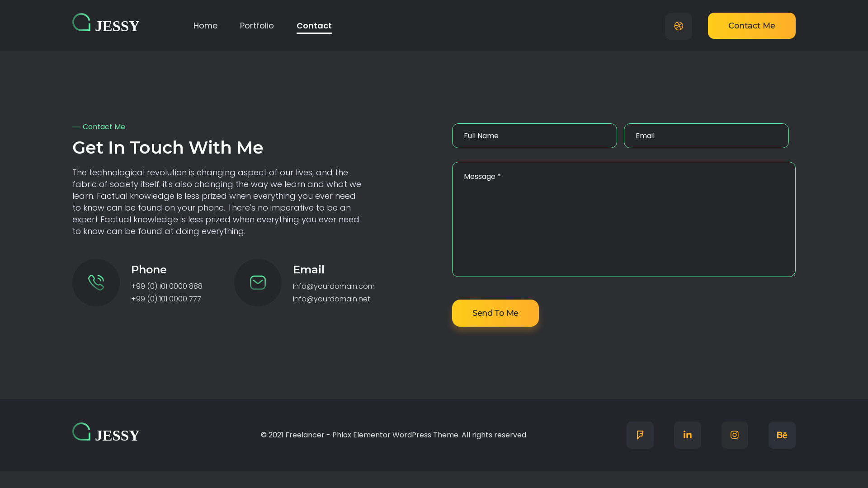Go to the Home menu item

[x=205, y=26]
